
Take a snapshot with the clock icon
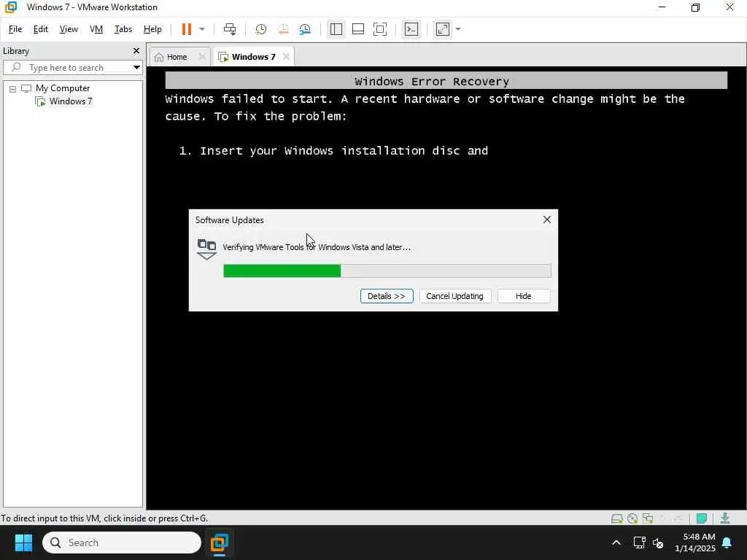pyautogui.click(x=260, y=29)
